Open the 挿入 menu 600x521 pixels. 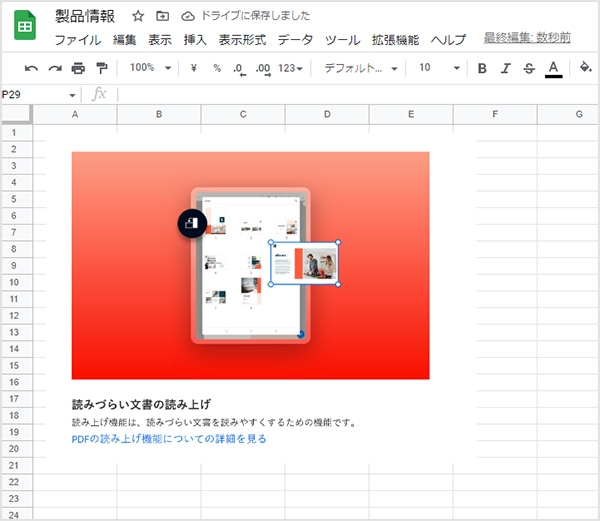(x=195, y=40)
